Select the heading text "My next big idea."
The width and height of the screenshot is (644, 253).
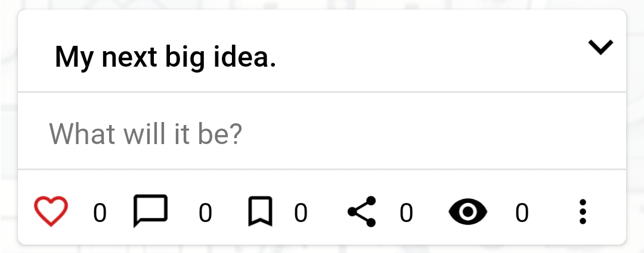(x=165, y=57)
